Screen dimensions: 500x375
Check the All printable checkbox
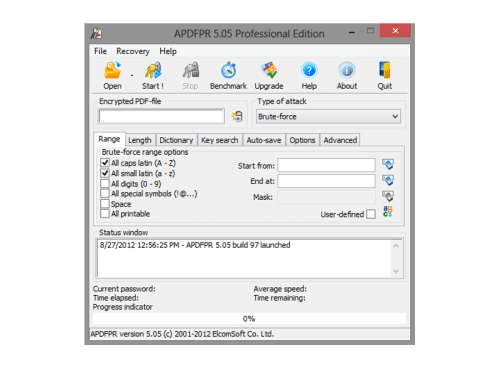point(105,214)
